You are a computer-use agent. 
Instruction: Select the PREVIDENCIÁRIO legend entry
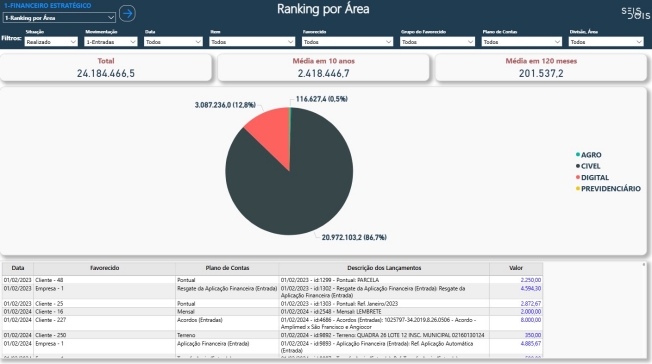click(x=608, y=188)
